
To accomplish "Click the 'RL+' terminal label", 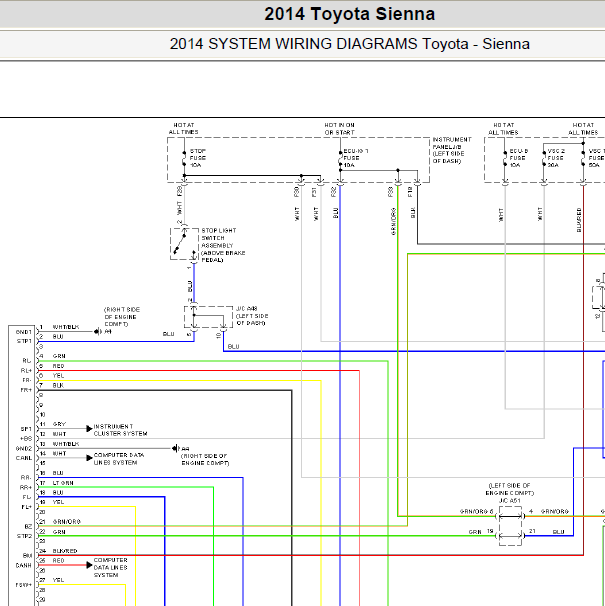I will coord(26,371).
